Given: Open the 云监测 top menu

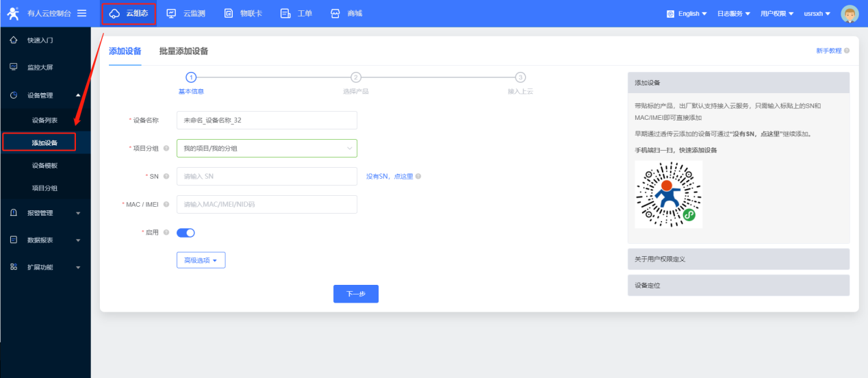Looking at the screenshot, I should pyautogui.click(x=186, y=14).
